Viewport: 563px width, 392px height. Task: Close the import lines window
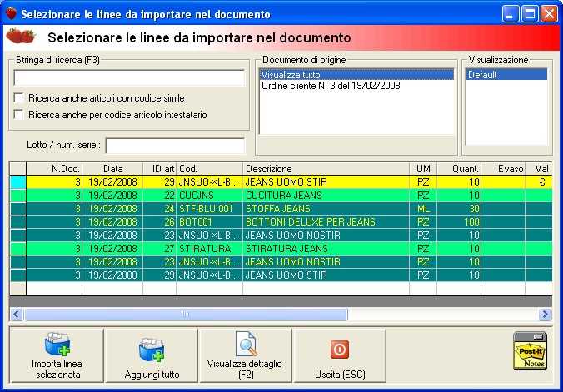pos(549,14)
